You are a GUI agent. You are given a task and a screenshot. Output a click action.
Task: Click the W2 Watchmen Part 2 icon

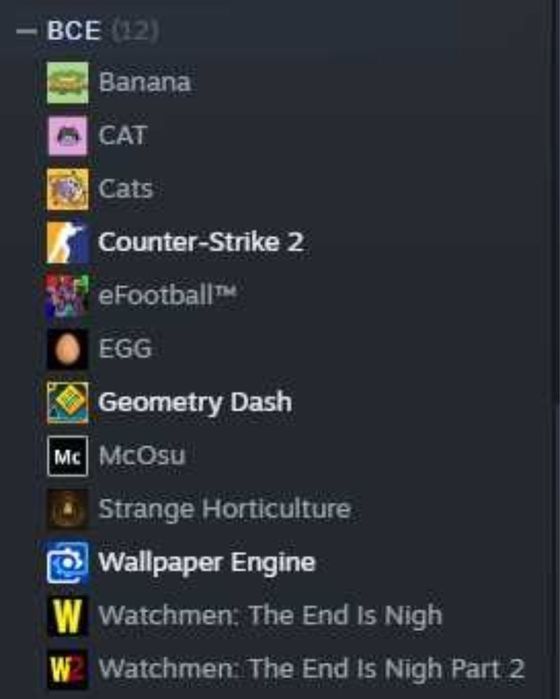click(67, 669)
